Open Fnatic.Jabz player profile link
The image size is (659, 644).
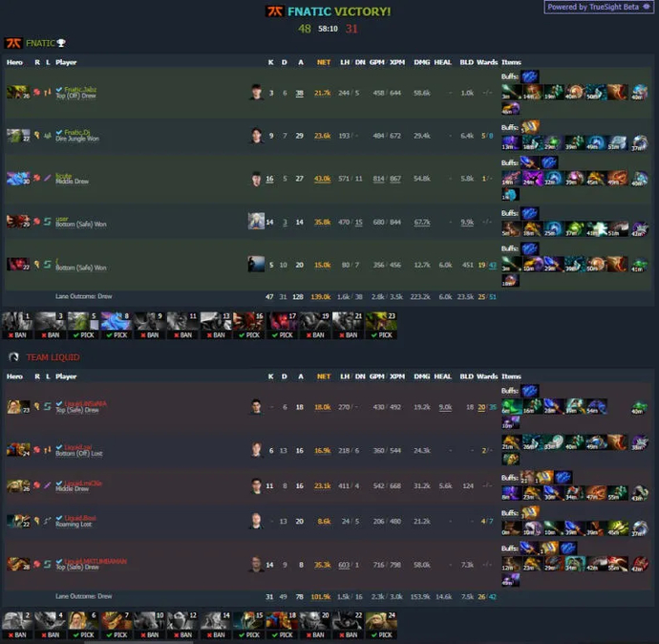(x=80, y=89)
